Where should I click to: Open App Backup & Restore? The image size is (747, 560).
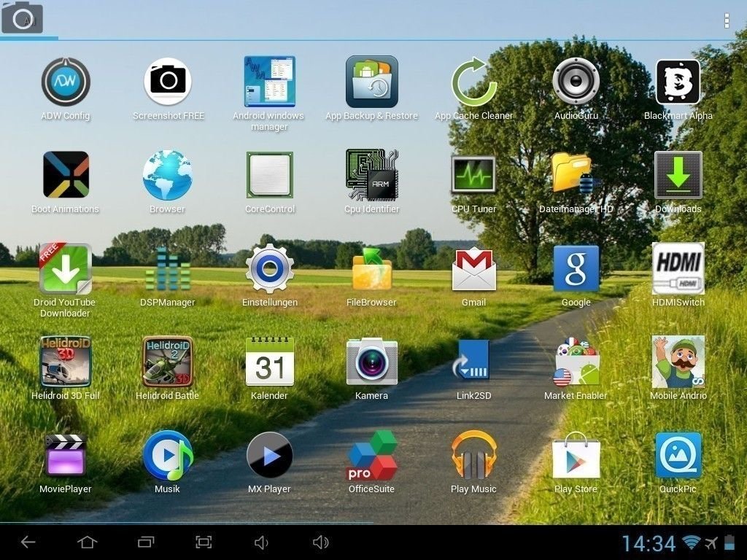(x=371, y=82)
